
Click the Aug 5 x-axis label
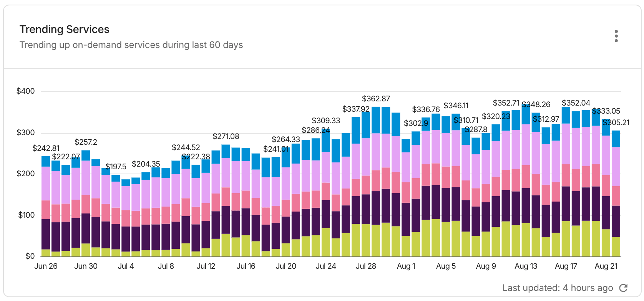(446, 266)
